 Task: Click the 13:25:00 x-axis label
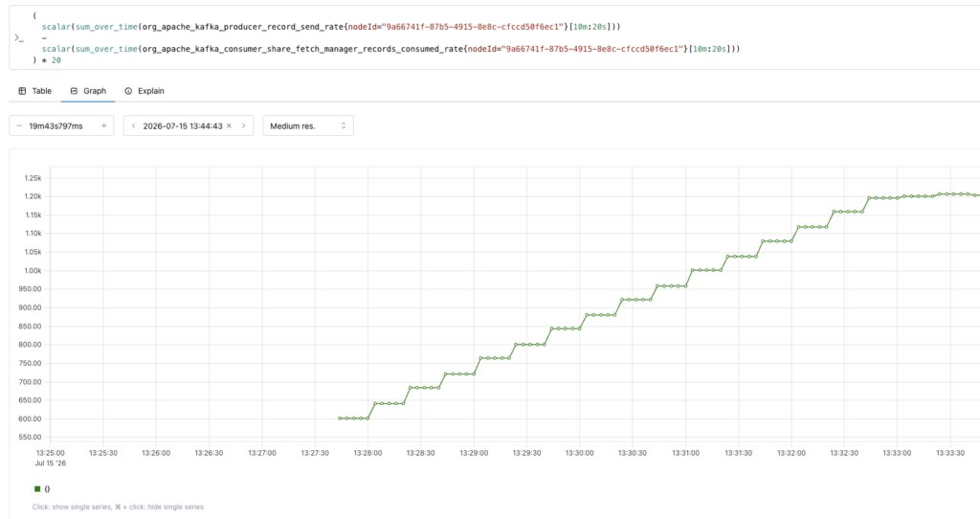point(50,453)
